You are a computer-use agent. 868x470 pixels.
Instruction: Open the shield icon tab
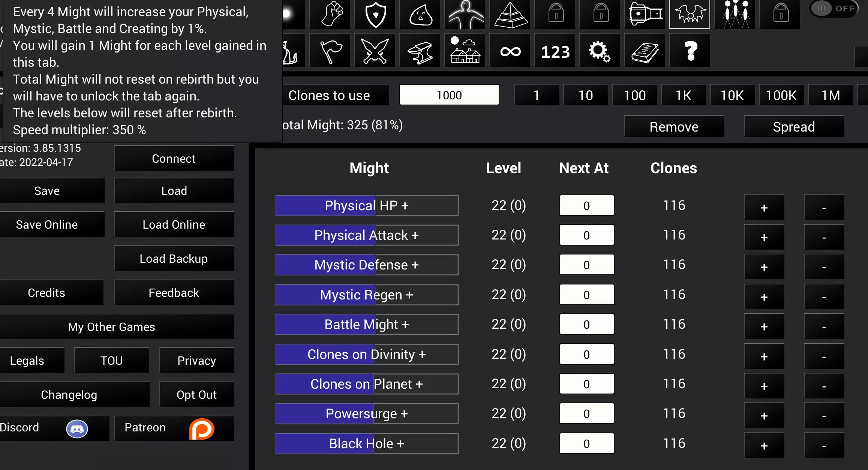click(x=375, y=15)
